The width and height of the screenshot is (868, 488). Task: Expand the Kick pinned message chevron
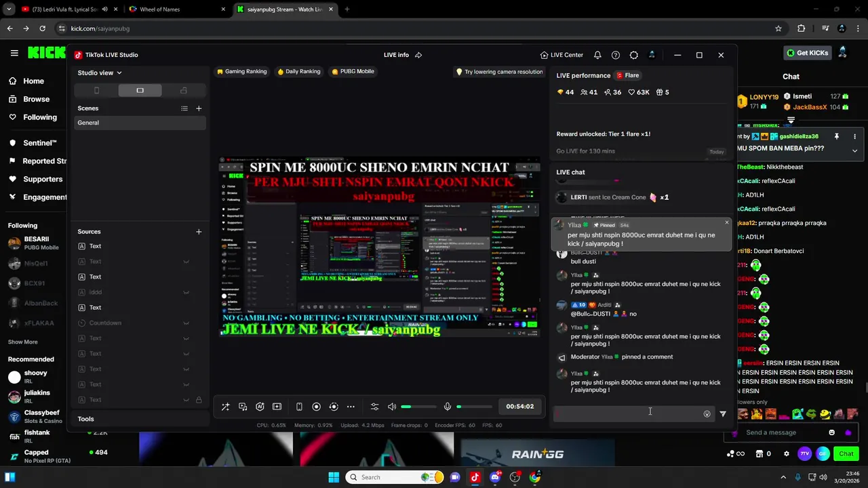click(x=854, y=150)
